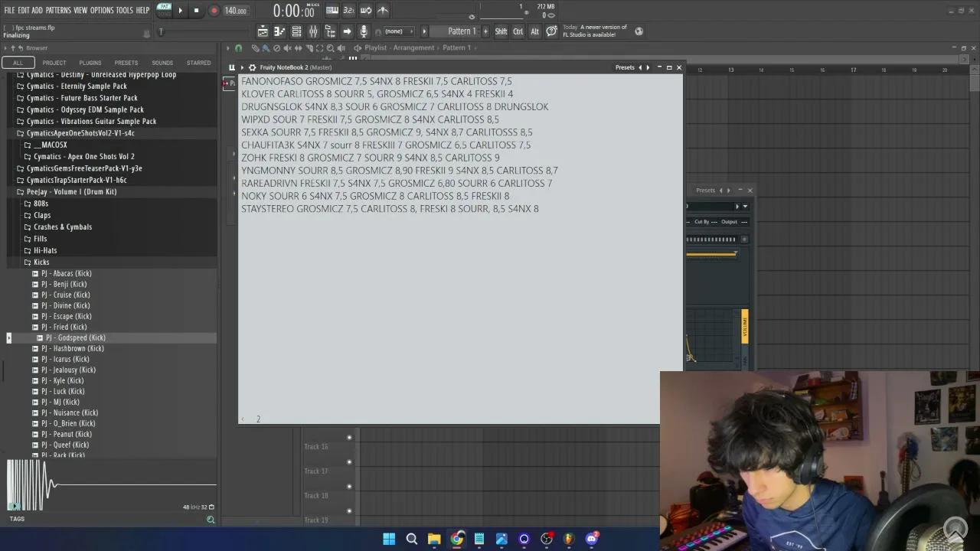Screen dimensions: 980x551
Task: Open newer version of FL Studio notice
Action: tap(595, 31)
